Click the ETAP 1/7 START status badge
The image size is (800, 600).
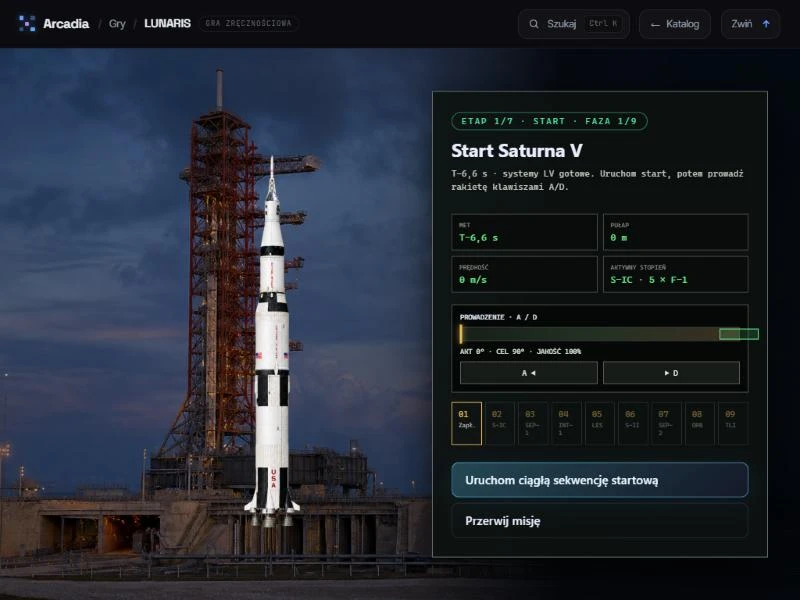[x=549, y=121]
